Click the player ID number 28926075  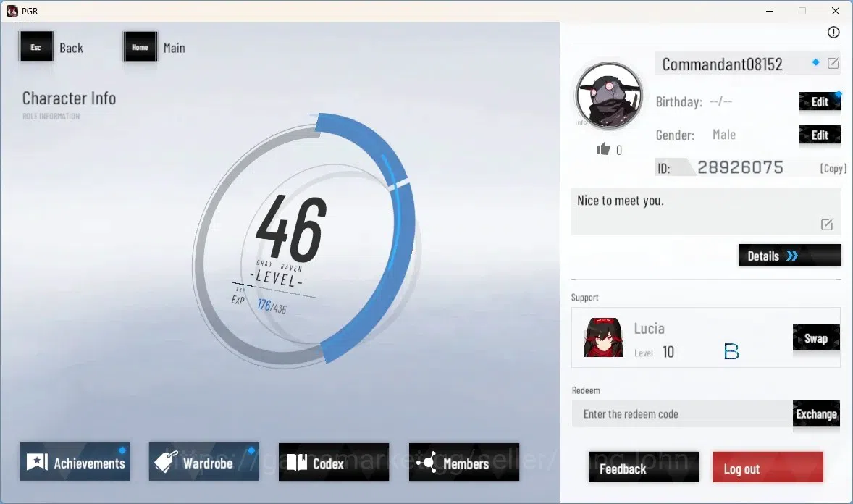click(740, 167)
